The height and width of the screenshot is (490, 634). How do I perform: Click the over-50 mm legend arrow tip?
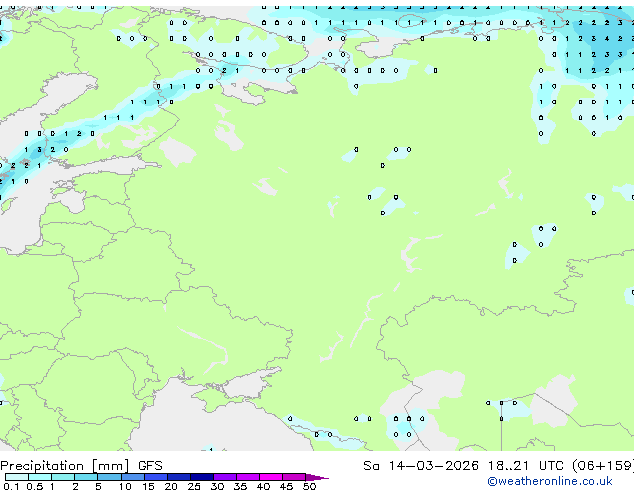pyautogui.click(x=317, y=477)
